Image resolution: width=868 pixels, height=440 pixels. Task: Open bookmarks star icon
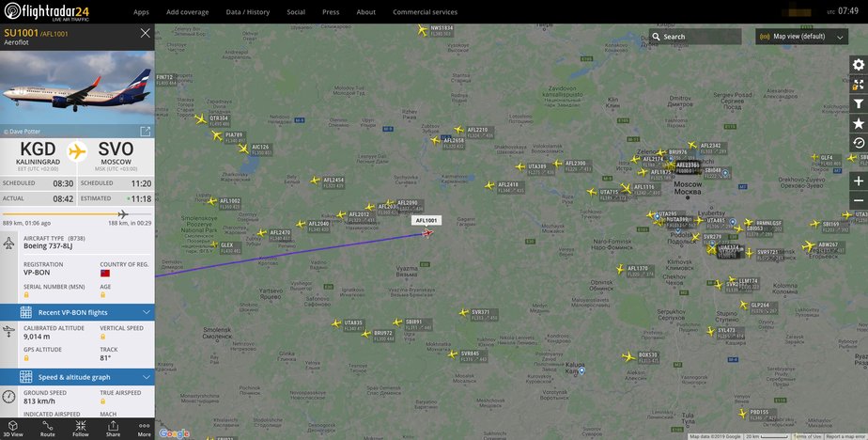tap(858, 123)
